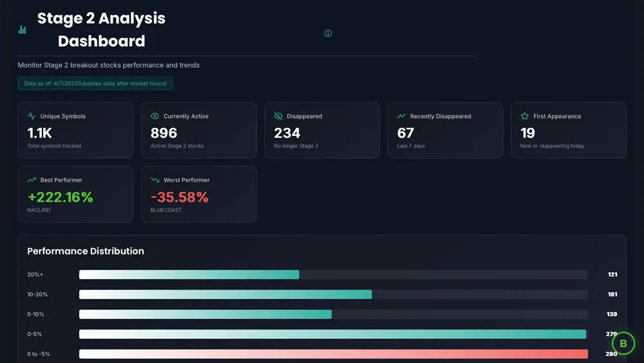Click the count 139 in the 5-10% row

click(612, 314)
